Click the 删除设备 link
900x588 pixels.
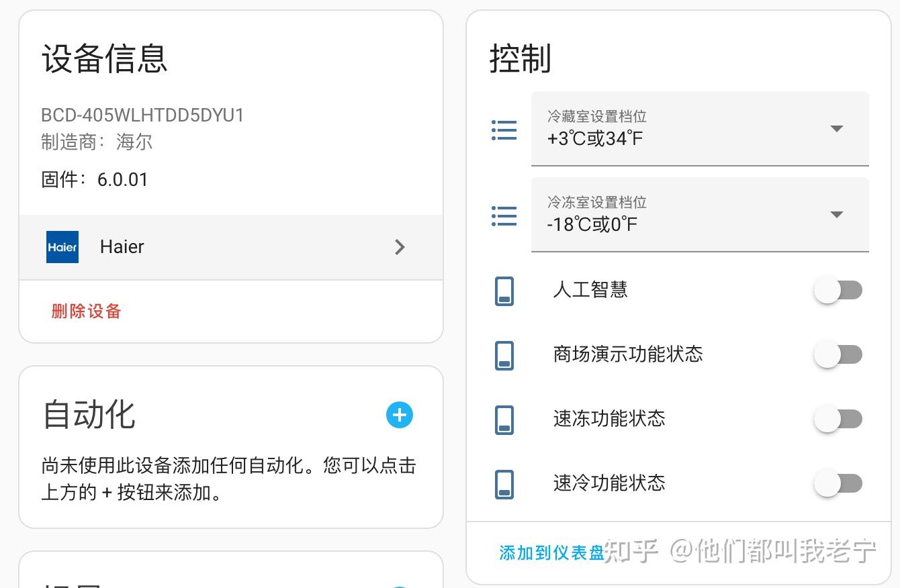coord(85,311)
